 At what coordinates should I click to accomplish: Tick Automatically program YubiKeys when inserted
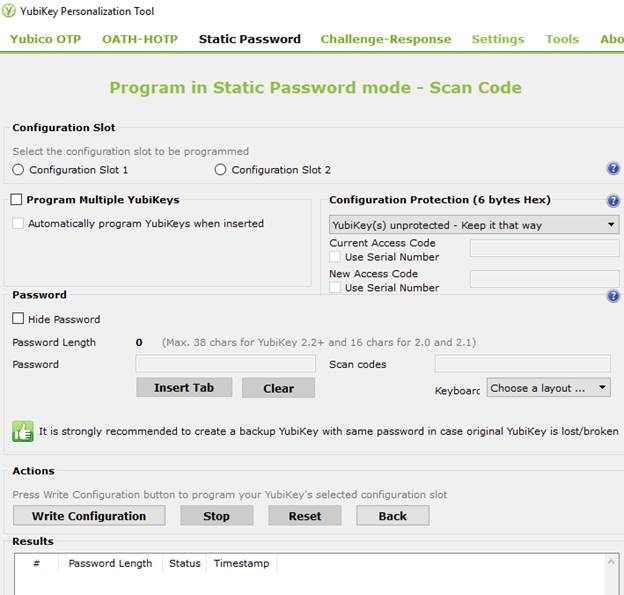[18, 223]
